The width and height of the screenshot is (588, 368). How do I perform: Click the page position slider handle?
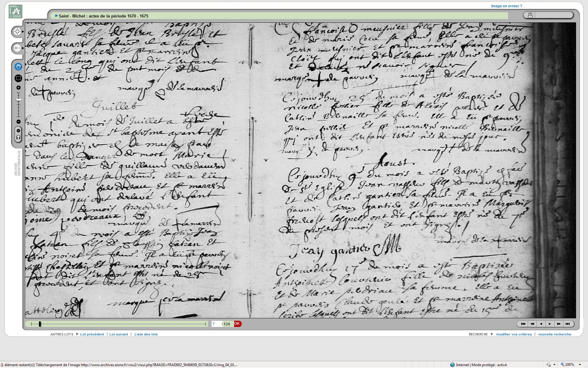[40, 324]
